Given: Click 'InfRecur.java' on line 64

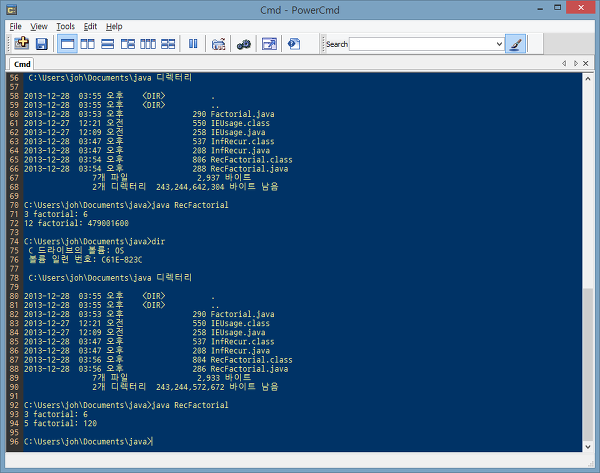Looking at the screenshot, I should (x=240, y=150).
